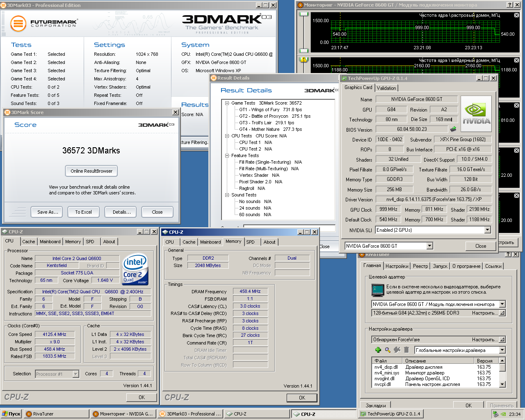Open the Настройки tab in RivaTuner
525x420 pixels.
[x=397, y=266]
